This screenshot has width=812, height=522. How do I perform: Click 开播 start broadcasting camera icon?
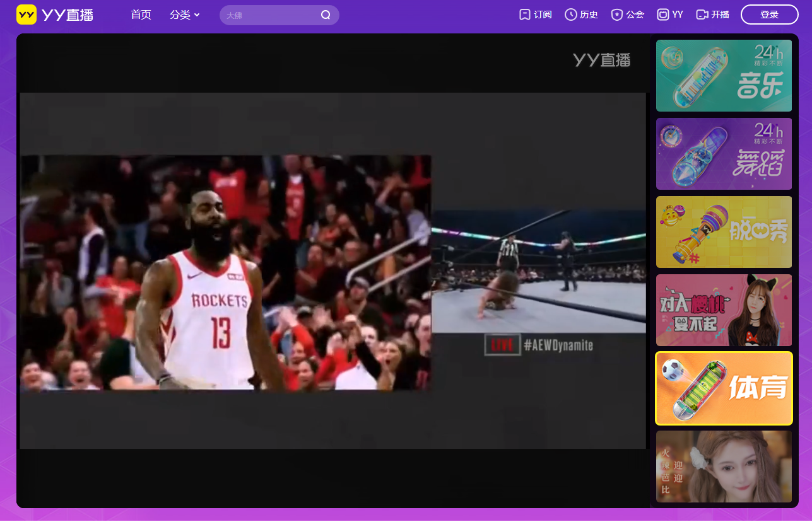click(x=702, y=14)
